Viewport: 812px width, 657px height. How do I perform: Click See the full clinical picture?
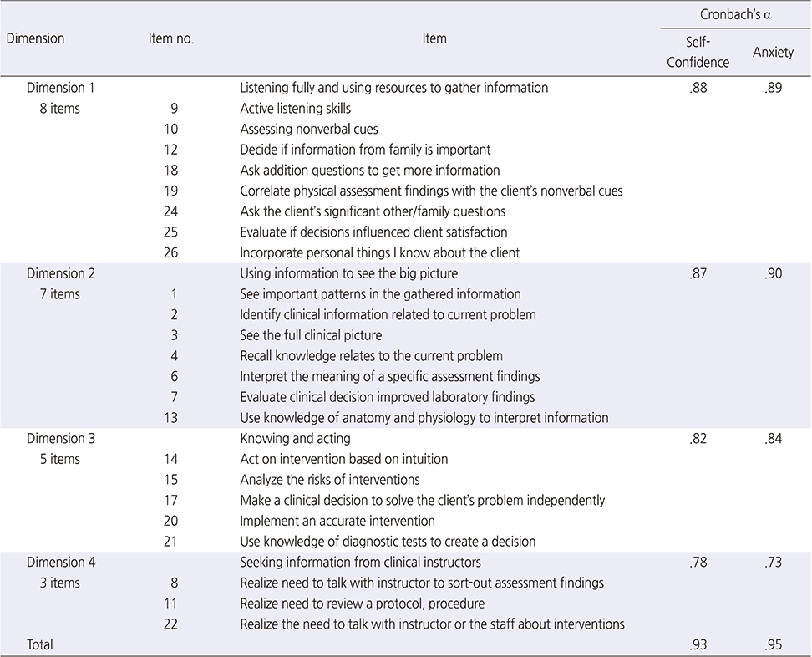pyautogui.click(x=311, y=335)
